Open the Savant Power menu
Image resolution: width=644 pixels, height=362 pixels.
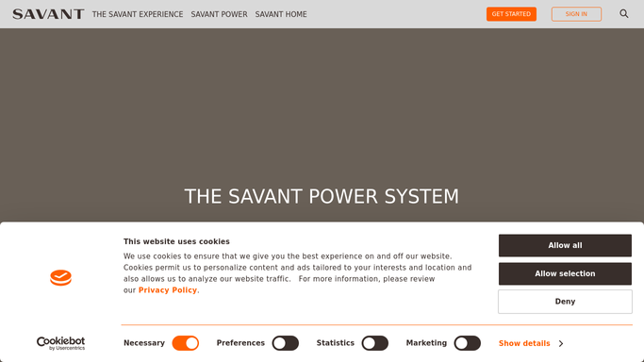tap(219, 14)
